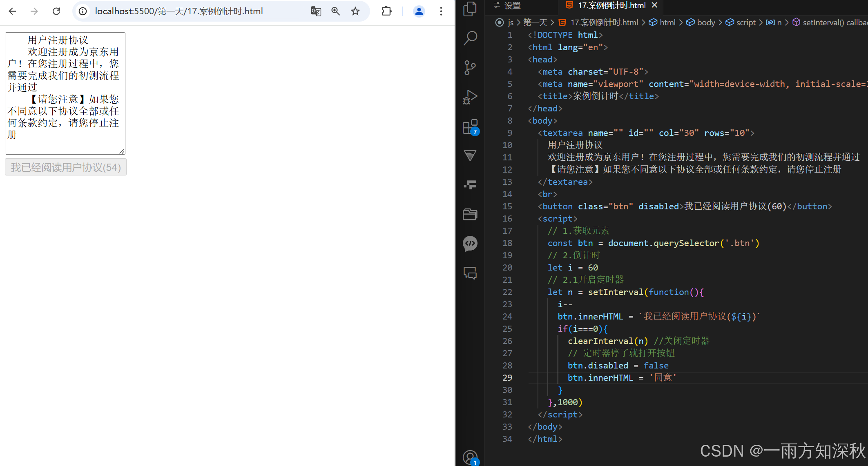This screenshot has height=466, width=868.
Task: Click inside the user agreement textarea
Action: (x=65, y=93)
